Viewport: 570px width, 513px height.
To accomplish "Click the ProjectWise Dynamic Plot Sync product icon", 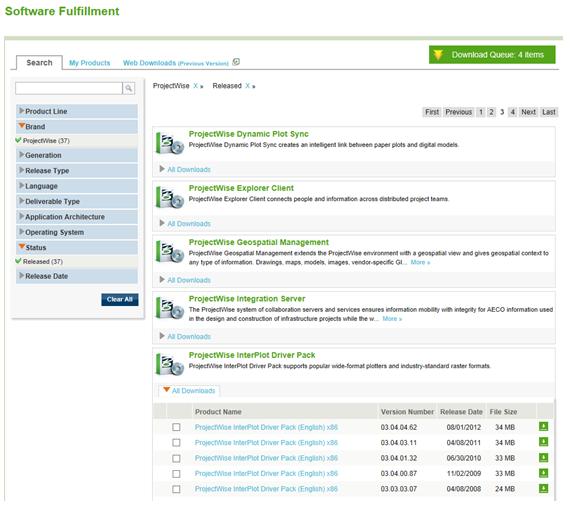I will [170, 144].
